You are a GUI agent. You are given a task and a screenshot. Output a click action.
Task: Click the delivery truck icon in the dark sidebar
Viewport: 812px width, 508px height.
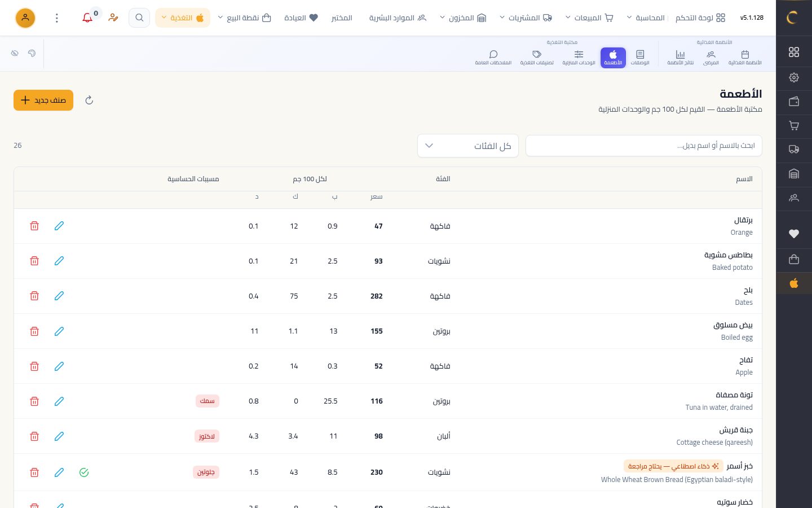[794, 150]
